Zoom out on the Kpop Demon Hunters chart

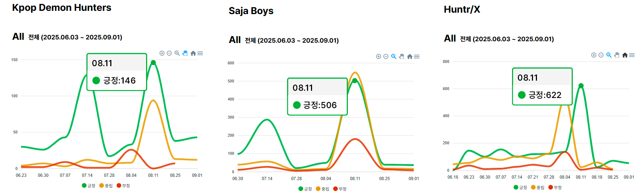click(169, 53)
